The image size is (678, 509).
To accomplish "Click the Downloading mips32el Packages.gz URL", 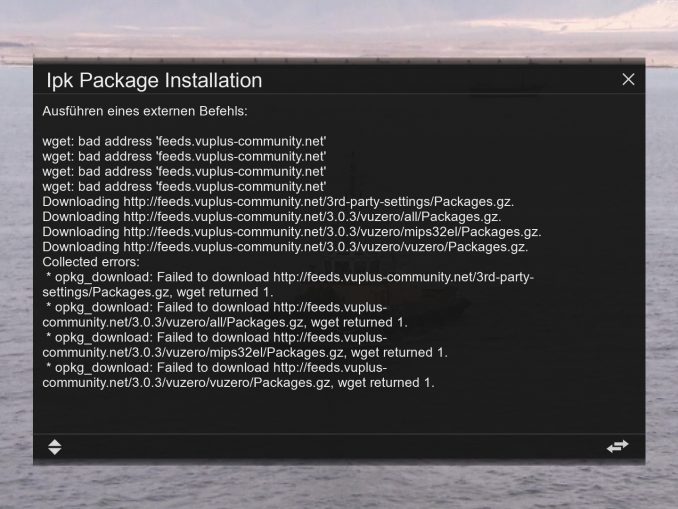I will (x=333, y=232).
